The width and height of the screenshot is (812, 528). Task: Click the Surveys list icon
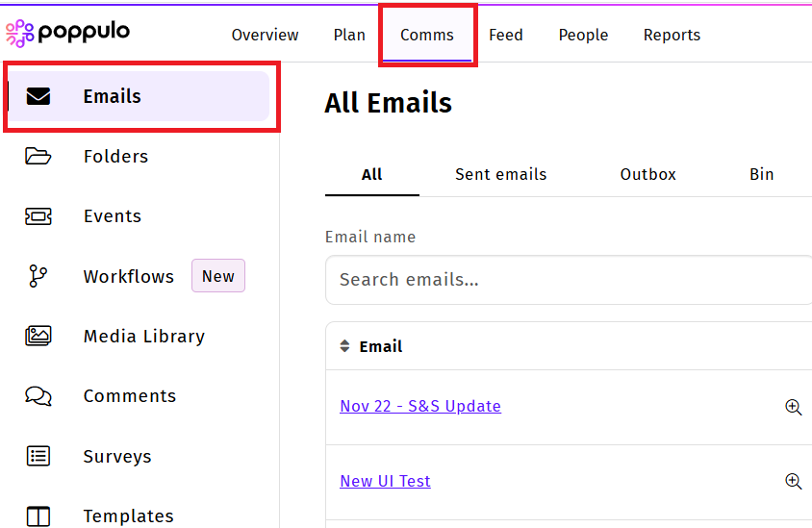[38, 456]
